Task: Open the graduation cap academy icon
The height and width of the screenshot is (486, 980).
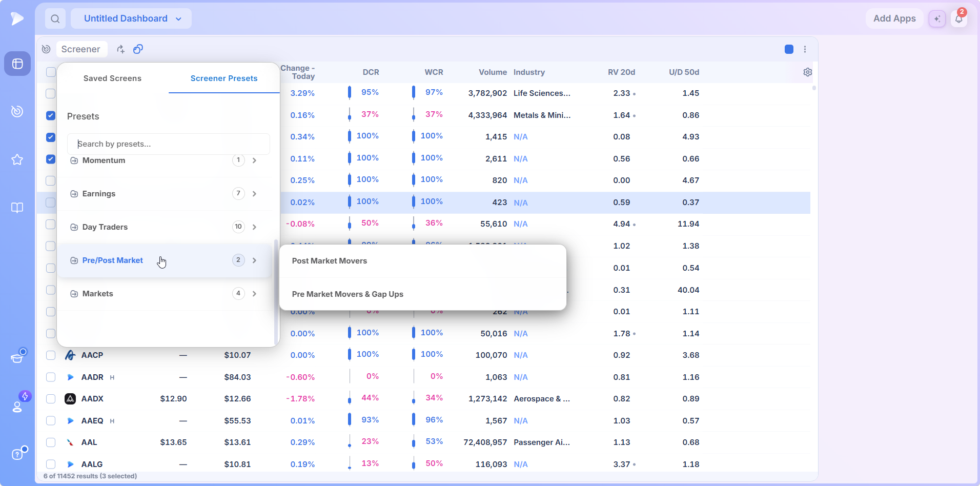Action: (17, 357)
